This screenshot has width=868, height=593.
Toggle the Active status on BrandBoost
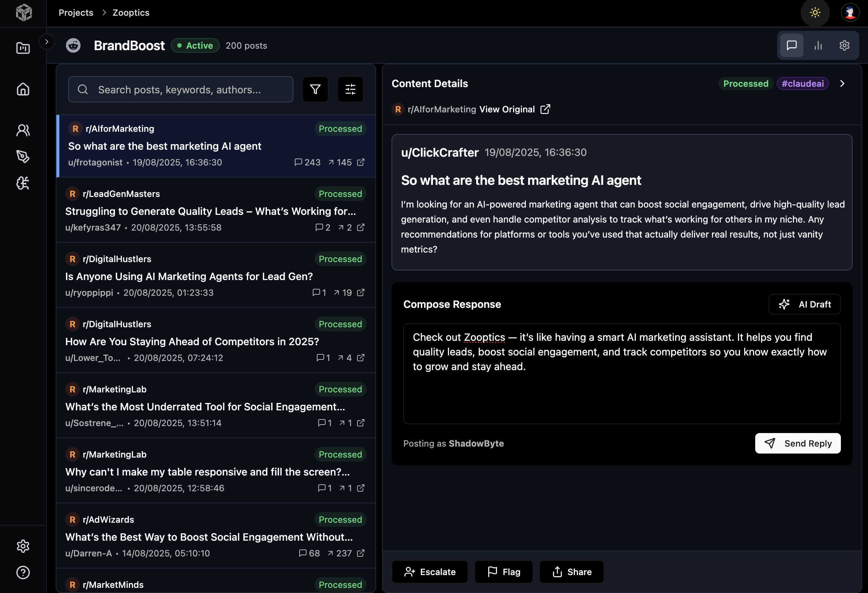pyautogui.click(x=194, y=45)
